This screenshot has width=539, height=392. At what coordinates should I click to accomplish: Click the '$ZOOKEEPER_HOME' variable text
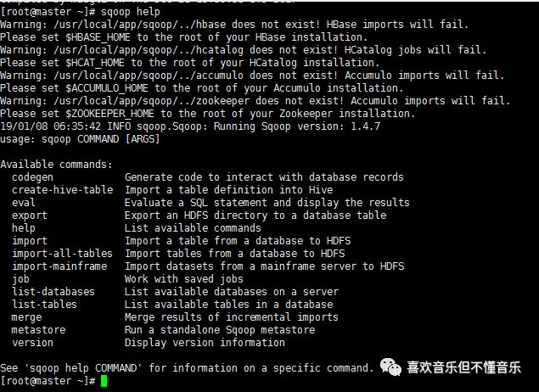tap(109, 114)
